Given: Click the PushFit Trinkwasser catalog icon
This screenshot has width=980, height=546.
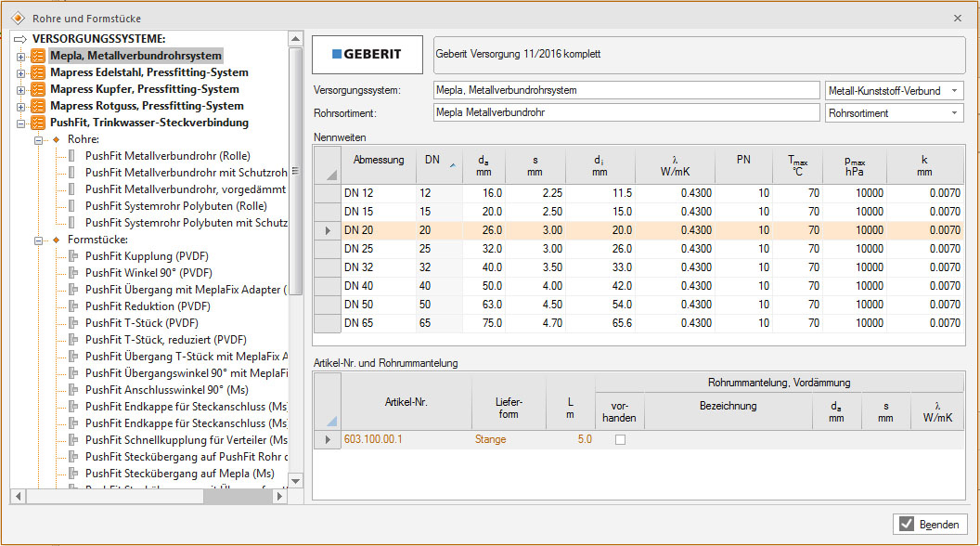Looking at the screenshot, I should pos(37,123).
